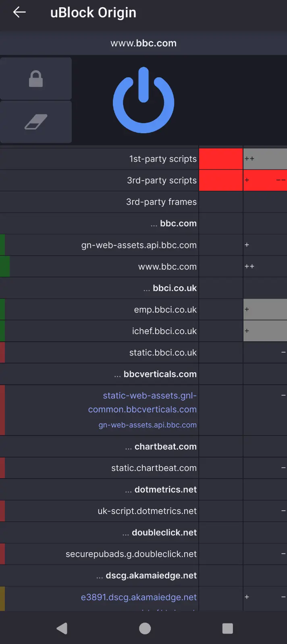Image resolution: width=287 pixels, height=644 pixels.
Task: Click the www.bbc.com hostname bar
Action: 143,43
